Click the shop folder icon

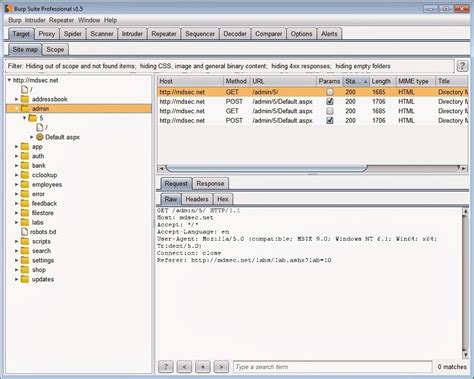tap(25, 270)
